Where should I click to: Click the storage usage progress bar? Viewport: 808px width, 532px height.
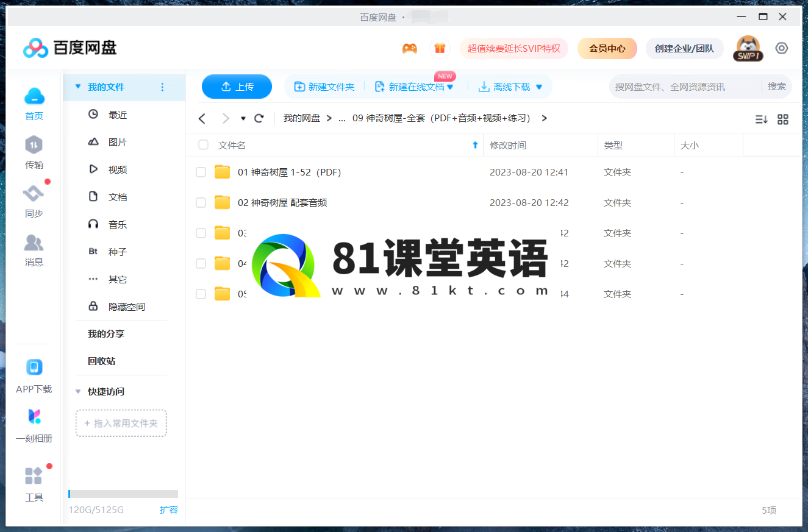[123, 494]
